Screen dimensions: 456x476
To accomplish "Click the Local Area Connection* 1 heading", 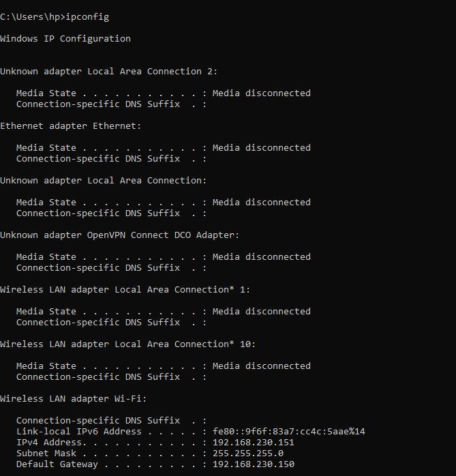I will click(125, 290).
